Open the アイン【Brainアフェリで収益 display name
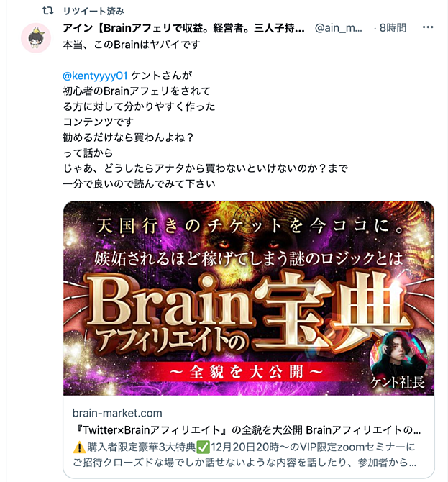The width and height of the screenshot is (448, 482). point(183,28)
